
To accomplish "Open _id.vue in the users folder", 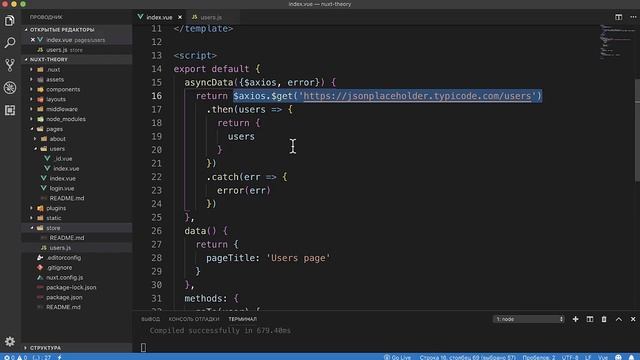I will 63,159.
